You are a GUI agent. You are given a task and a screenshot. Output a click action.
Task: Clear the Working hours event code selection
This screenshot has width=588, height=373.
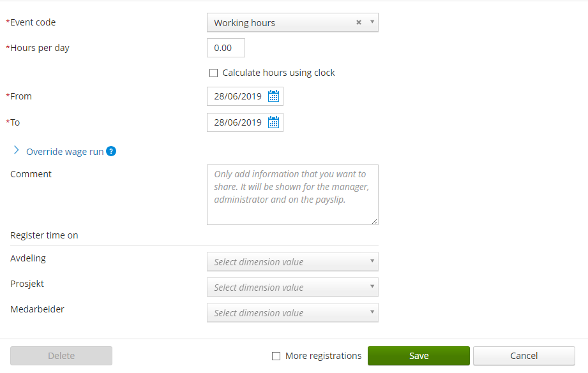[359, 22]
